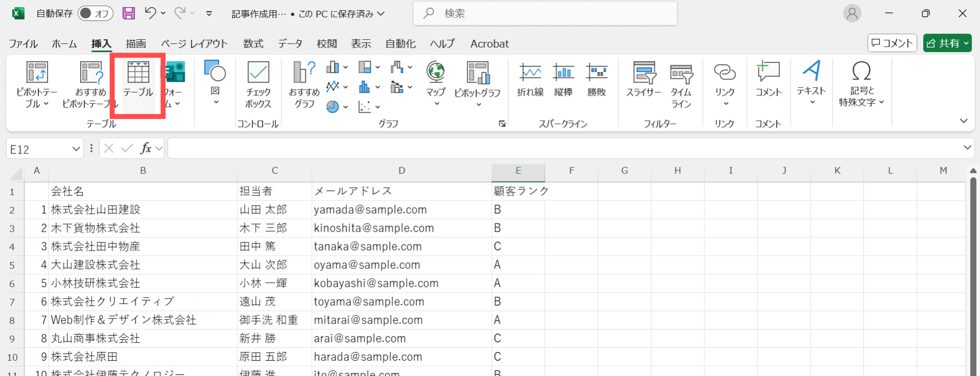Insert a Slicer (スライサー)
Image resolution: width=980 pixels, height=376 pixels.
coord(643,80)
